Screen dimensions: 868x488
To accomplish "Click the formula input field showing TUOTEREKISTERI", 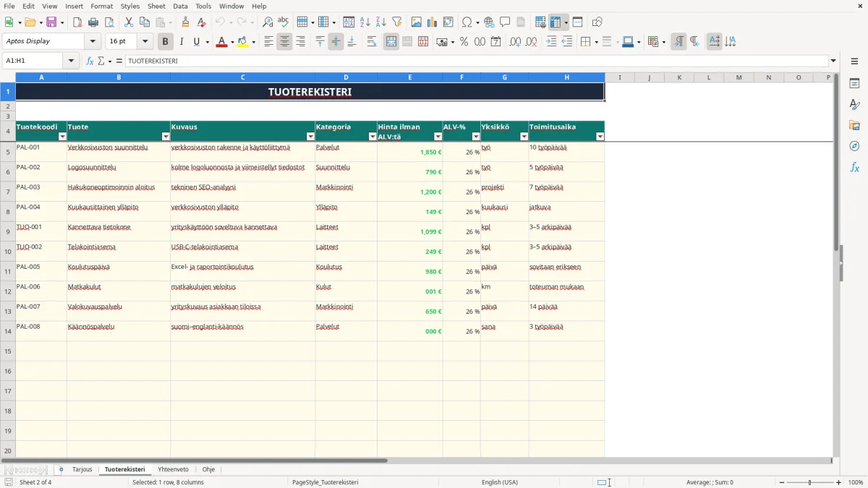I will pyautogui.click(x=476, y=61).
